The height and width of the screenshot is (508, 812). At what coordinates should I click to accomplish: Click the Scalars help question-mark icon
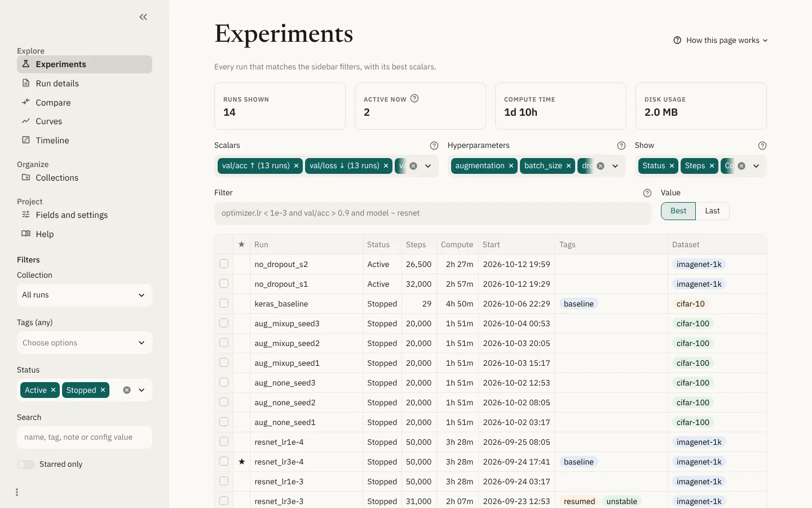pyautogui.click(x=434, y=146)
